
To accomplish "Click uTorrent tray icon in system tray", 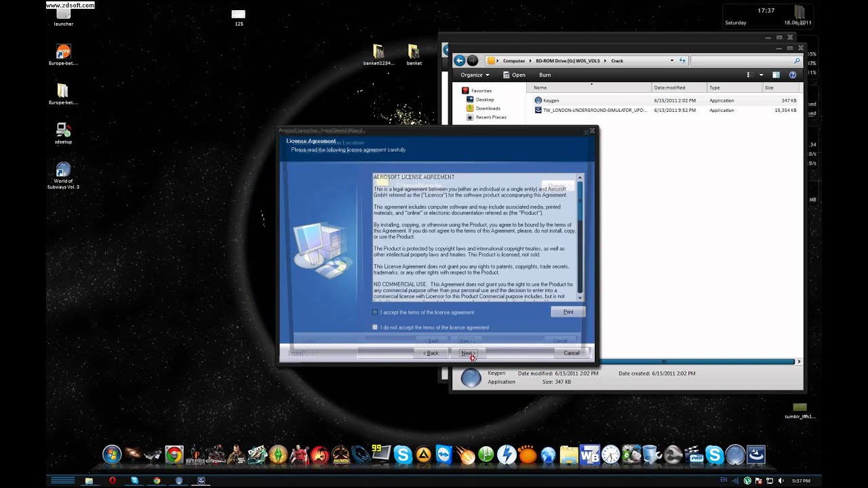I will pos(747,481).
